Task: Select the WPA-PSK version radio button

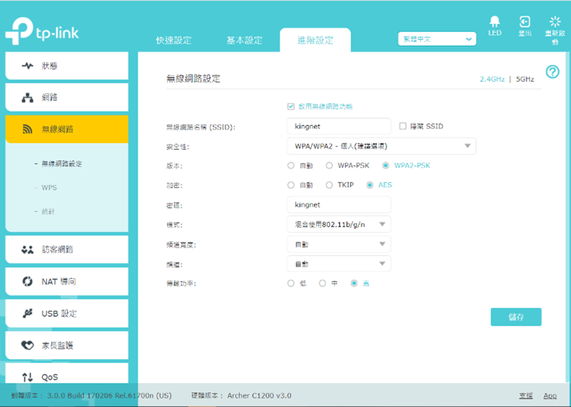Action: tap(329, 166)
